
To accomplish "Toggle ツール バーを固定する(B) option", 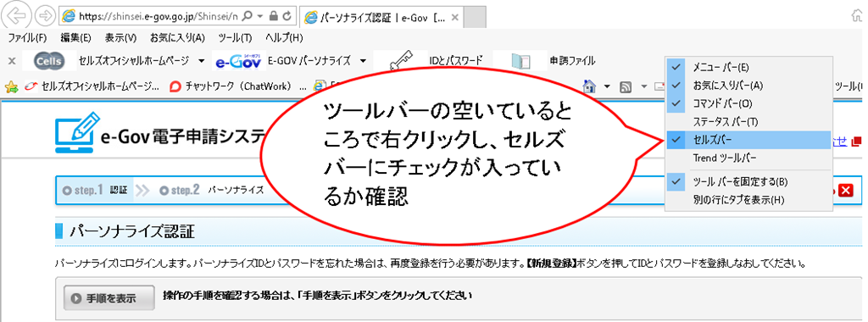I will (x=748, y=181).
